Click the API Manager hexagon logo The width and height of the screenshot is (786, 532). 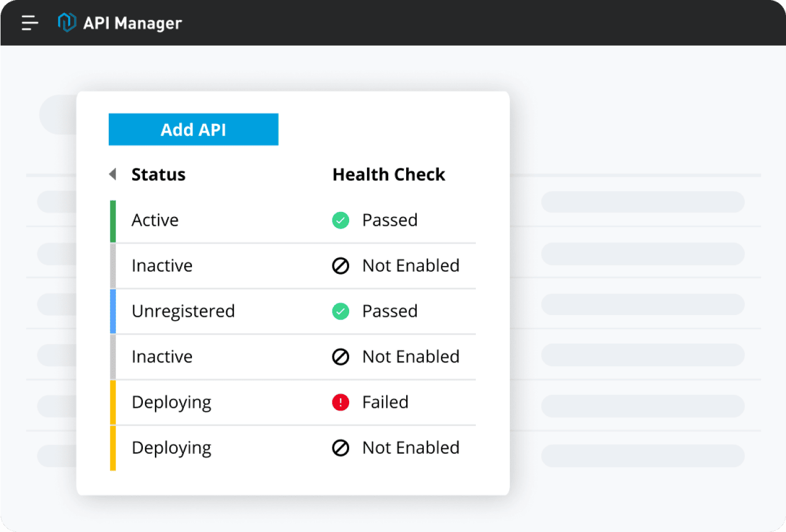pos(66,22)
